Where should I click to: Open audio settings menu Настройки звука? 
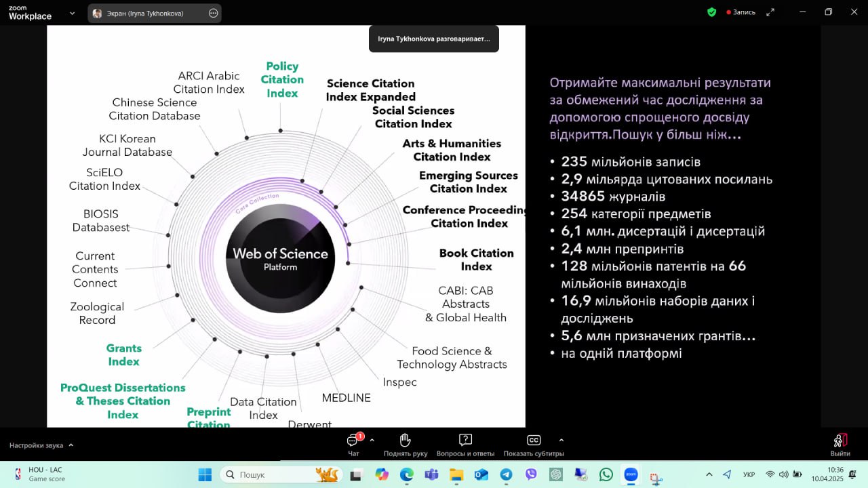click(41, 445)
